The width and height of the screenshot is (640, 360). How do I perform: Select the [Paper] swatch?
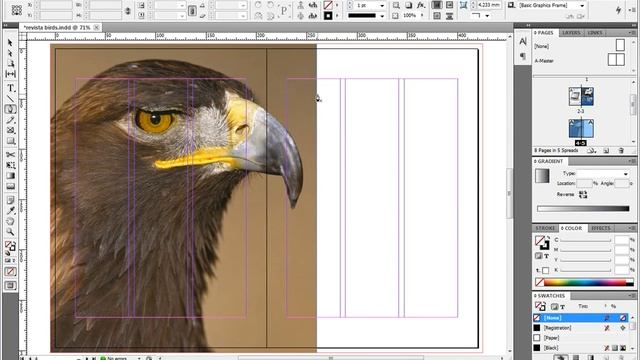coord(580,338)
